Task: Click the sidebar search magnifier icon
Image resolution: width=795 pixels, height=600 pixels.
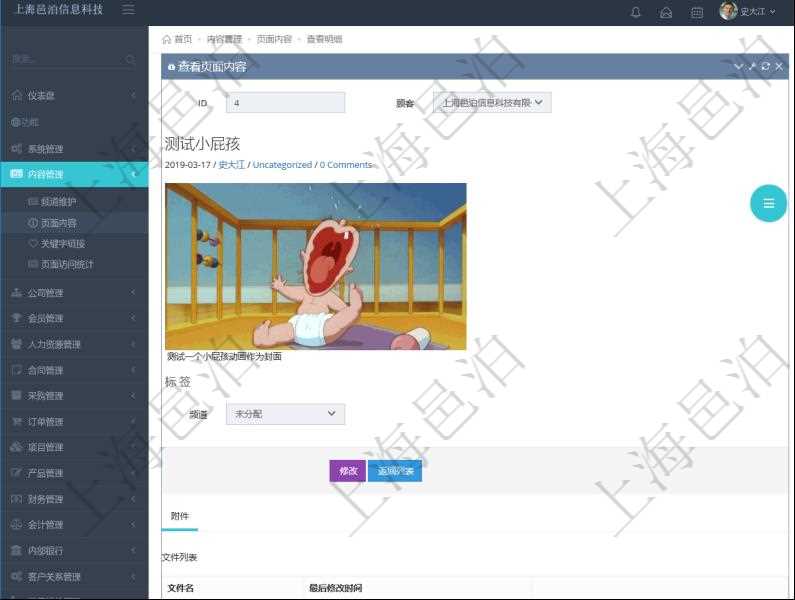Action: click(131, 60)
